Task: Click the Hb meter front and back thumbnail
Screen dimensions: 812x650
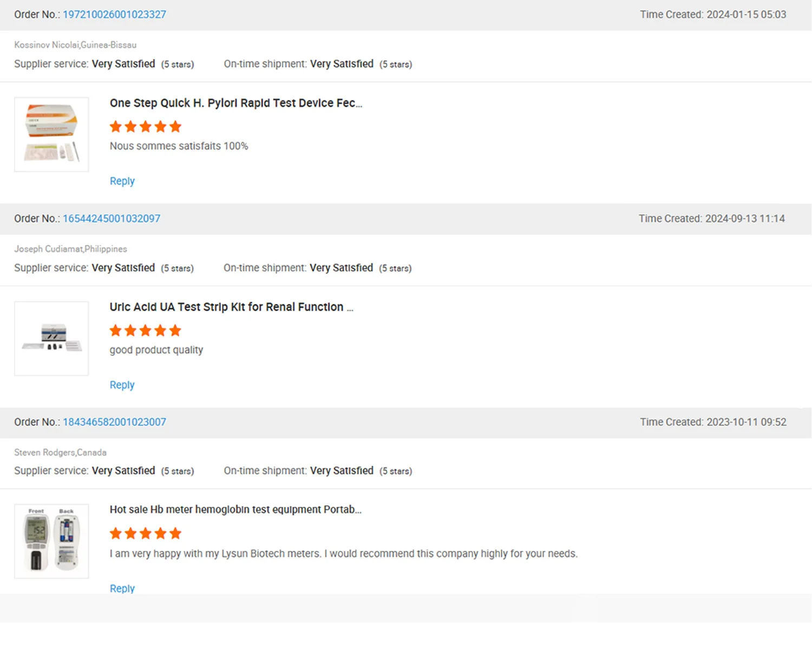Action: (51, 542)
